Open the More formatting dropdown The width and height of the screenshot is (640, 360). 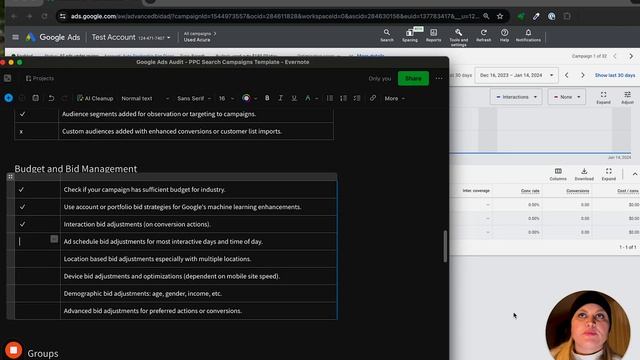pyautogui.click(x=394, y=98)
